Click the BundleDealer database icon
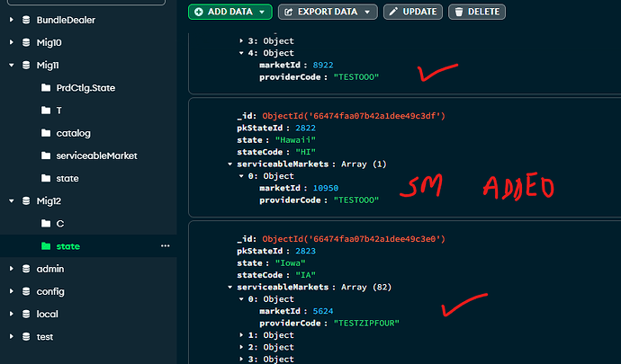The width and height of the screenshot is (621, 364). 28,19
